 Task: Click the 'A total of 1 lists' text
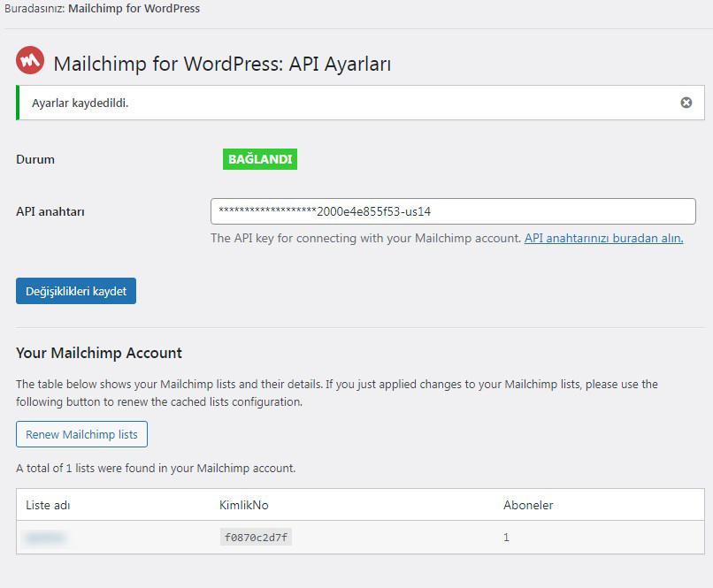156,468
